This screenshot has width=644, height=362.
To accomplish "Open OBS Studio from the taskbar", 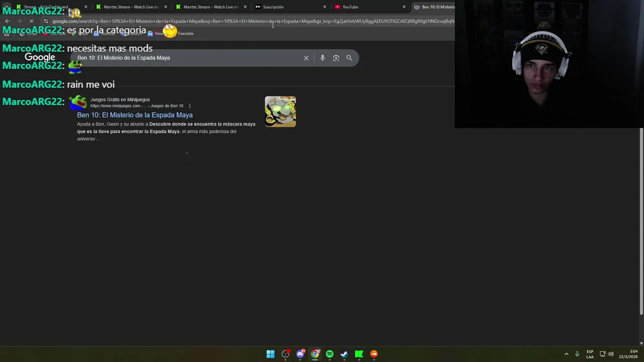I will (285, 354).
